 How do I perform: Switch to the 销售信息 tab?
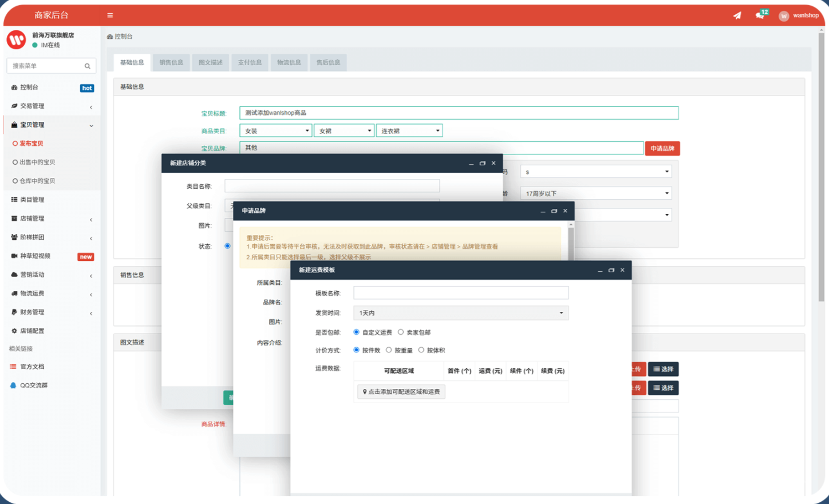171,62
